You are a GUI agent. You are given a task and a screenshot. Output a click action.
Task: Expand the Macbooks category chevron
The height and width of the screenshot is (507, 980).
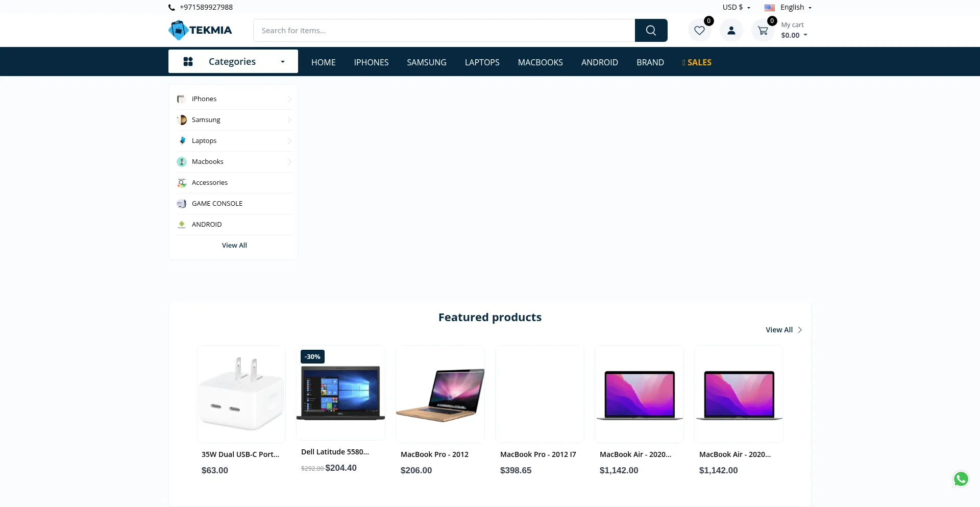pos(289,162)
